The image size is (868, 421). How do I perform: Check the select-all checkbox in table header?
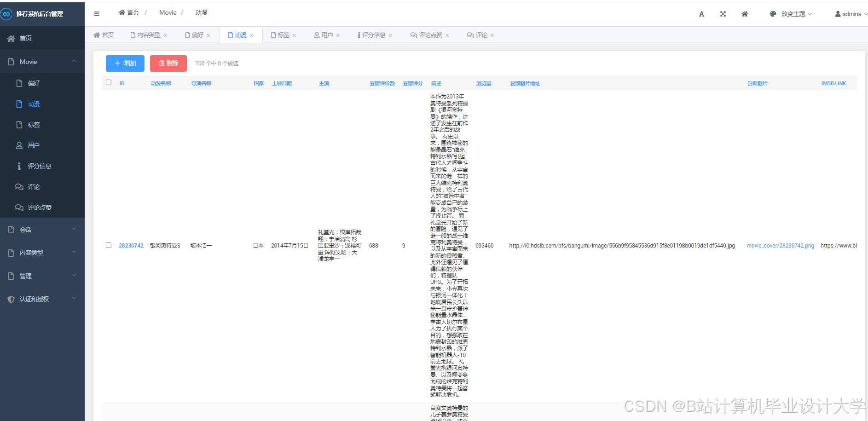coord(109,82)
